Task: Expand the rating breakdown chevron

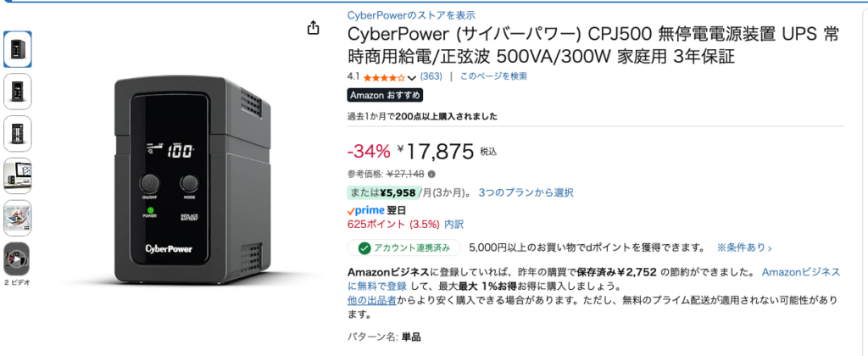Action: tap(412, 78)
